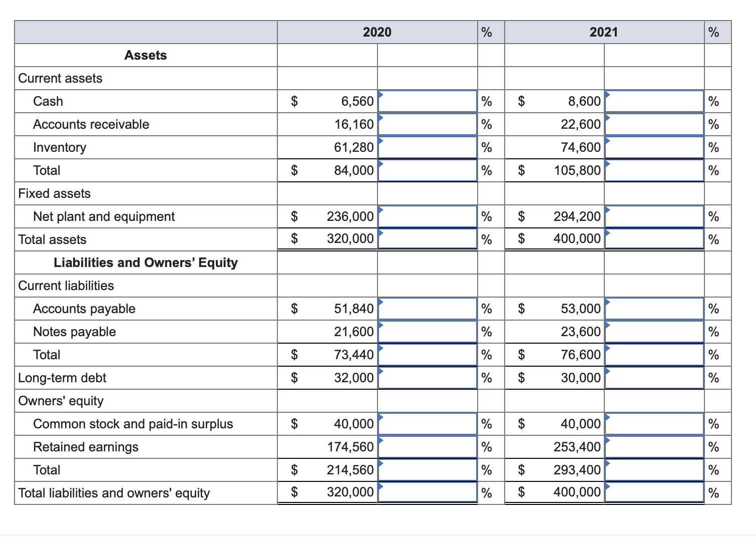The width and height of the screenshot is (756, 537).
Task: Focus the 2021 Long-term debt percentage field
Action: tap(654, 378)
